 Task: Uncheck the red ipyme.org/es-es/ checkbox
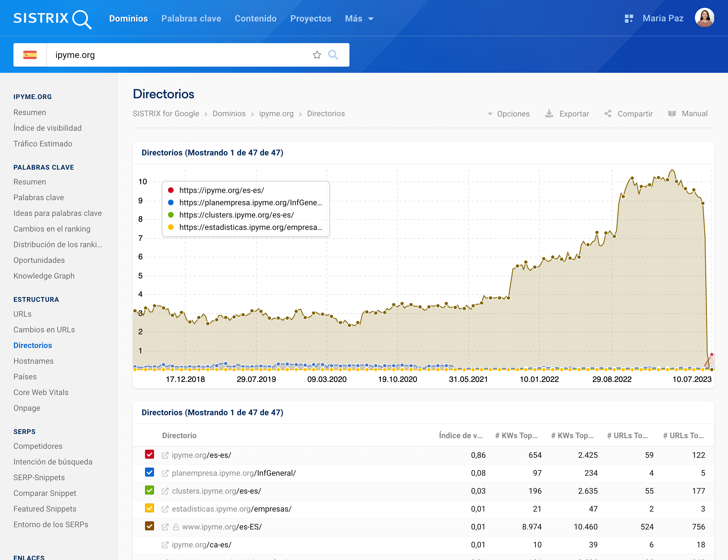(x=149, y=455)
